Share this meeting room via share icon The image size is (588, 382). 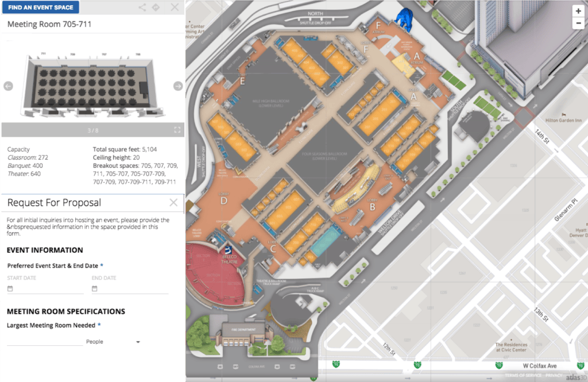(142, 8)
